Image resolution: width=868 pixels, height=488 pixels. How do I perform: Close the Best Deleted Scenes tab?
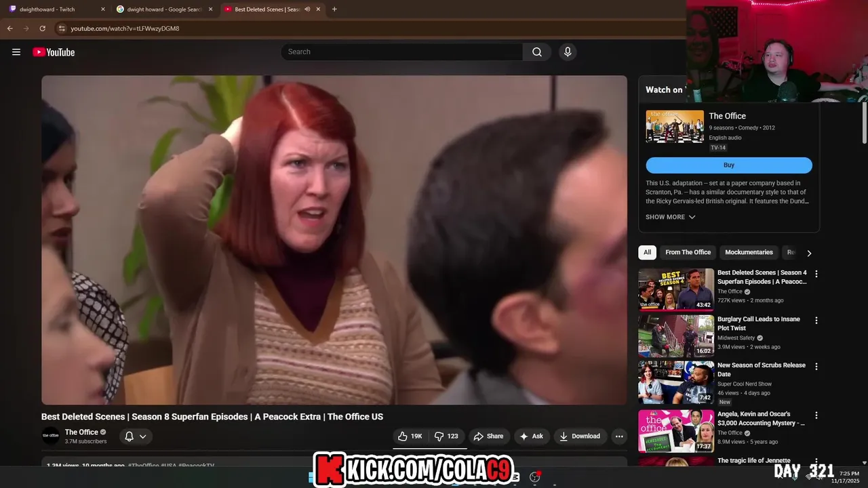click(317, 9)
